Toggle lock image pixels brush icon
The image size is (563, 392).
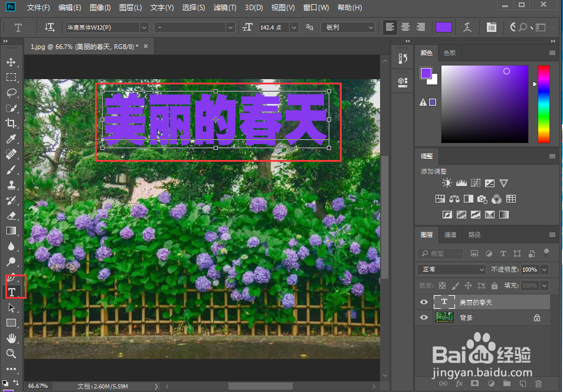(x=455, y=286)
